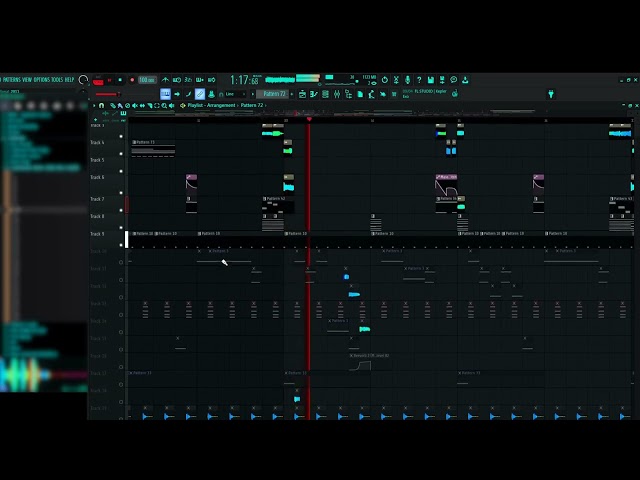Image resolution: width=640 pixels, height=480 pixels.
Task: Select the playlist select tool
Action: click(x=157, y=105)
